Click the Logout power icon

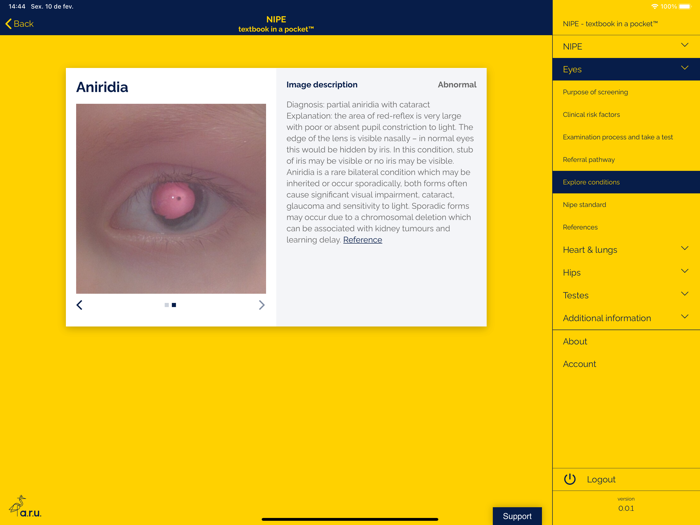(x=570, y=479)
